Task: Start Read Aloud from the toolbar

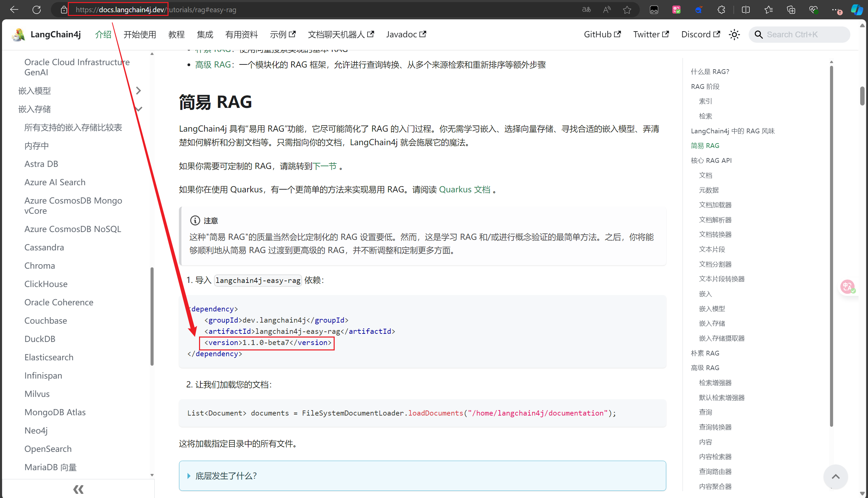Action: pos(607,9)
